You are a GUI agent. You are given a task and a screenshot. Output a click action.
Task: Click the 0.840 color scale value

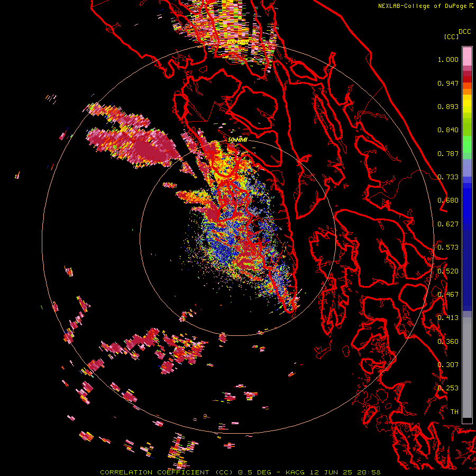[448, 130]
